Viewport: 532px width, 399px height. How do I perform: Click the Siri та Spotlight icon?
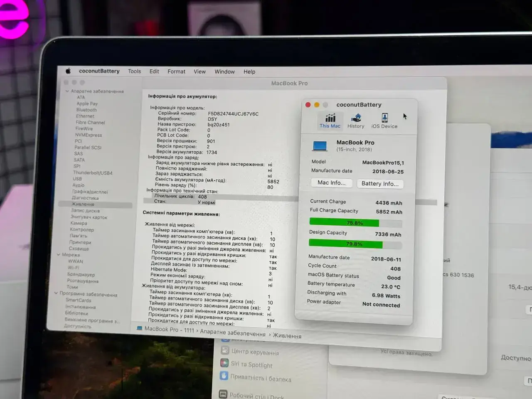(224, 363)
